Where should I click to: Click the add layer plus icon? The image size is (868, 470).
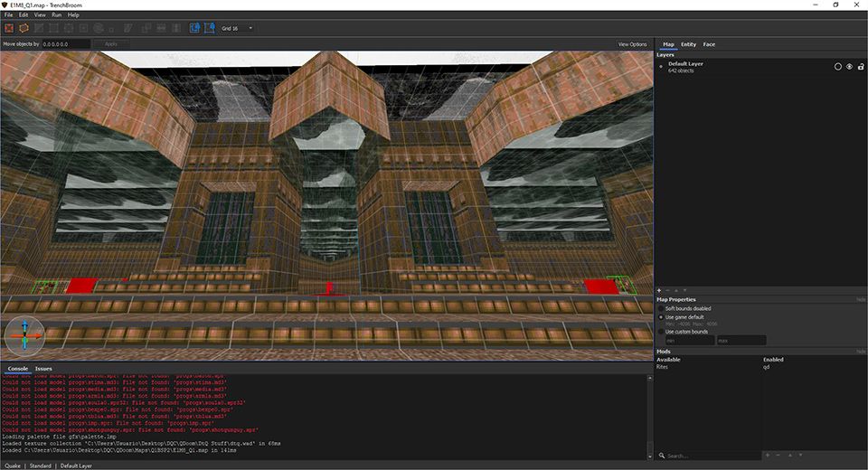[659, 290]
